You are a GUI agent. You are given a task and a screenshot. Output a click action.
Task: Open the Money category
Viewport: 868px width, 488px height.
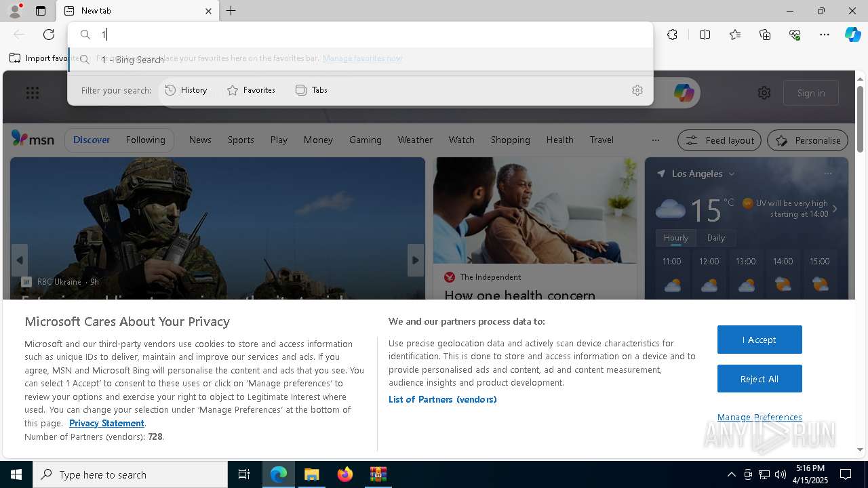click(x=318, y=140)
